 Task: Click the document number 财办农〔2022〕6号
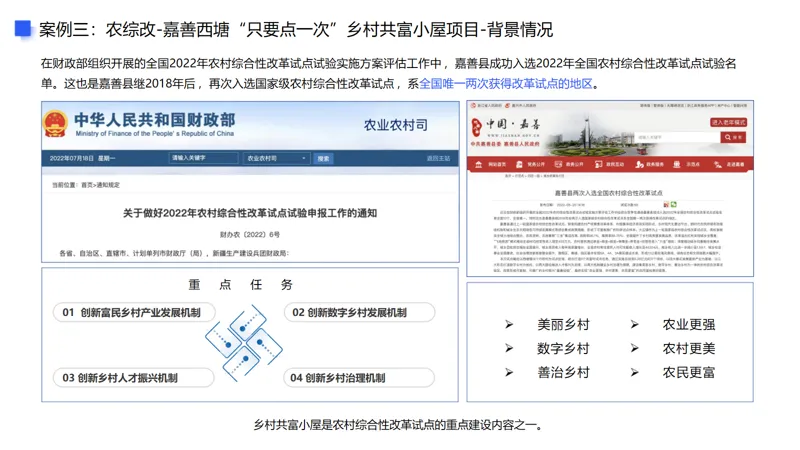coord(249,234)
